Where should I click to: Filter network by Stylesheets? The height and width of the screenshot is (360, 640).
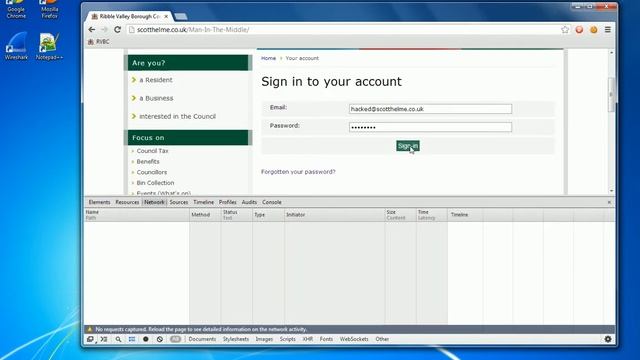point(236,339)
